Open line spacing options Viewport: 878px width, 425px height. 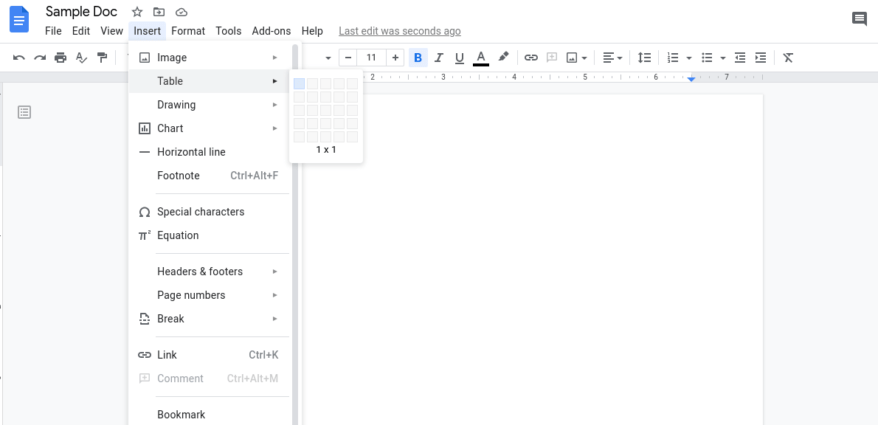(645, 57)
